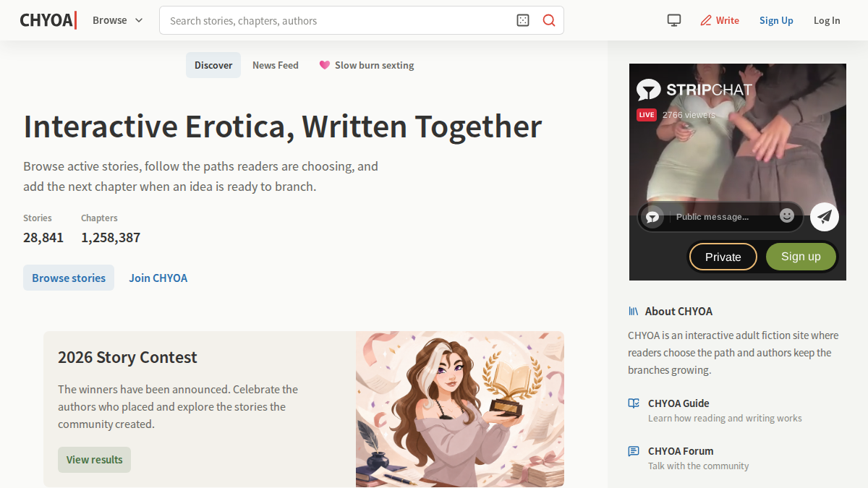Click the Log In link
Screen dimensions: 868x488
click(x=827, y=20)
